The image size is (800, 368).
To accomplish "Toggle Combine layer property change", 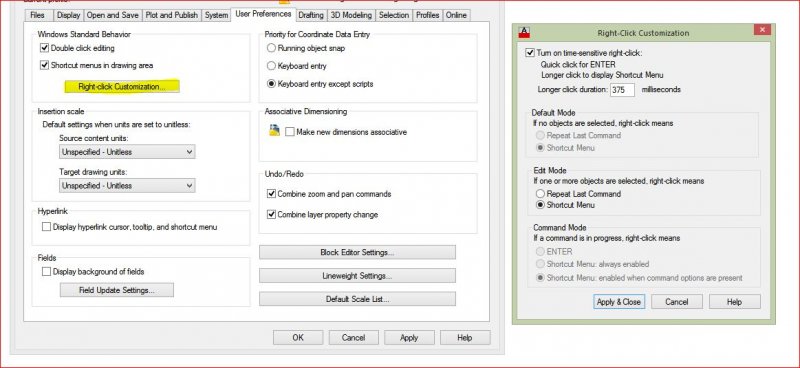I will pos(271,215).
